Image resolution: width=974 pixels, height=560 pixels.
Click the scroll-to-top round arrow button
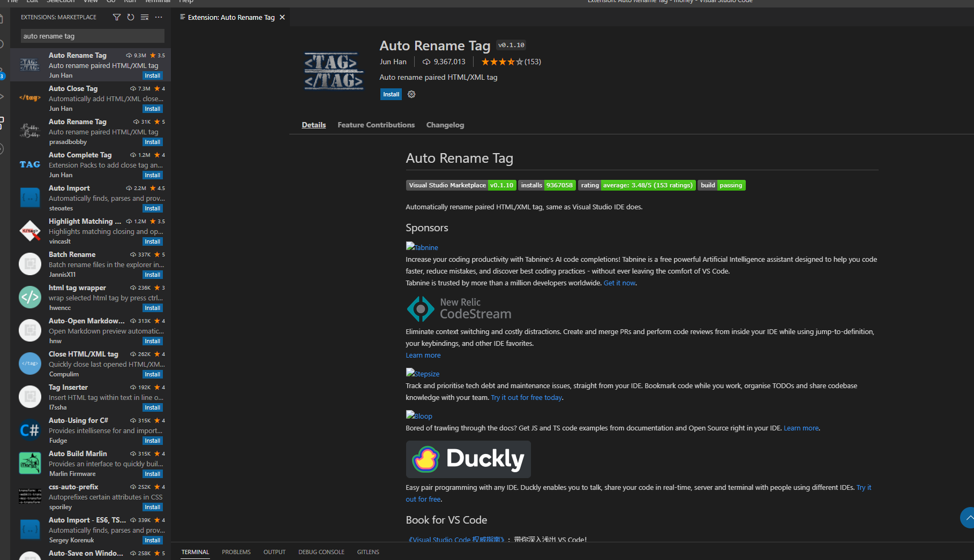point(968,518)
